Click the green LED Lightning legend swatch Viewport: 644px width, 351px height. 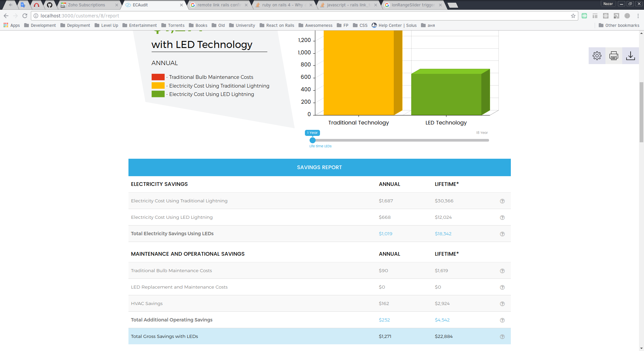pyautogui.click(x=158, y=94)
